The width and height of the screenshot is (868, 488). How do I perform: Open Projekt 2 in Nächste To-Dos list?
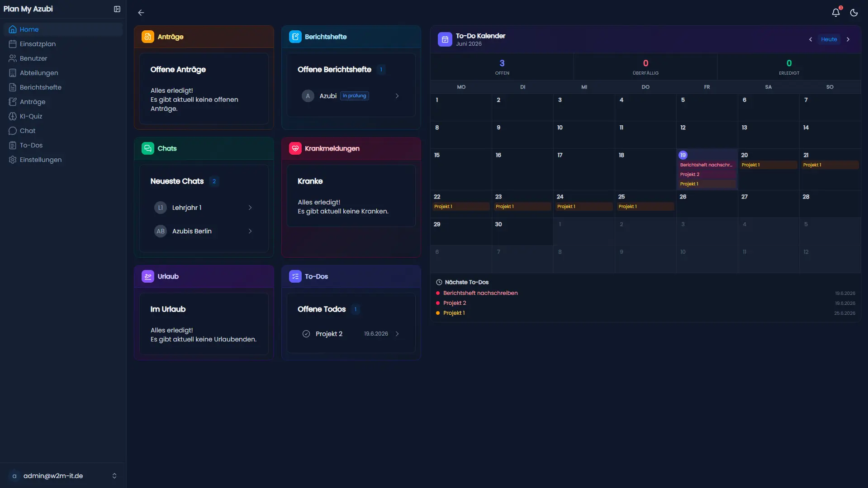click(455, 303)
